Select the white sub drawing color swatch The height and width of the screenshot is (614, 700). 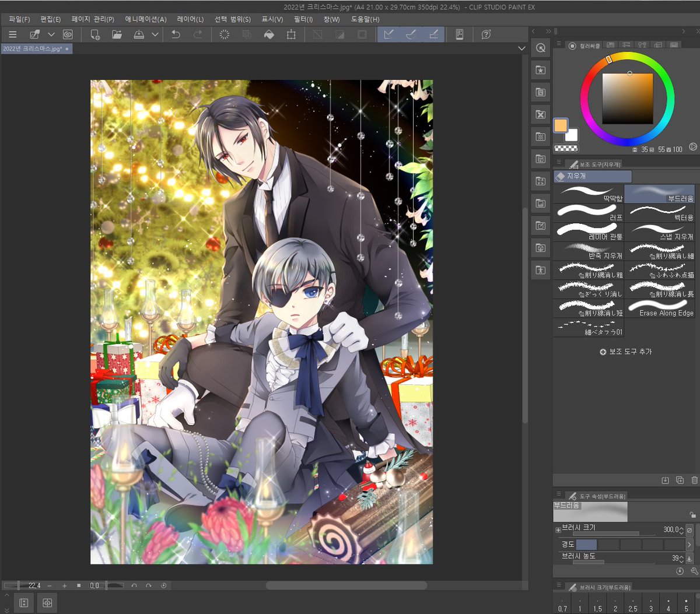[572, 135]
